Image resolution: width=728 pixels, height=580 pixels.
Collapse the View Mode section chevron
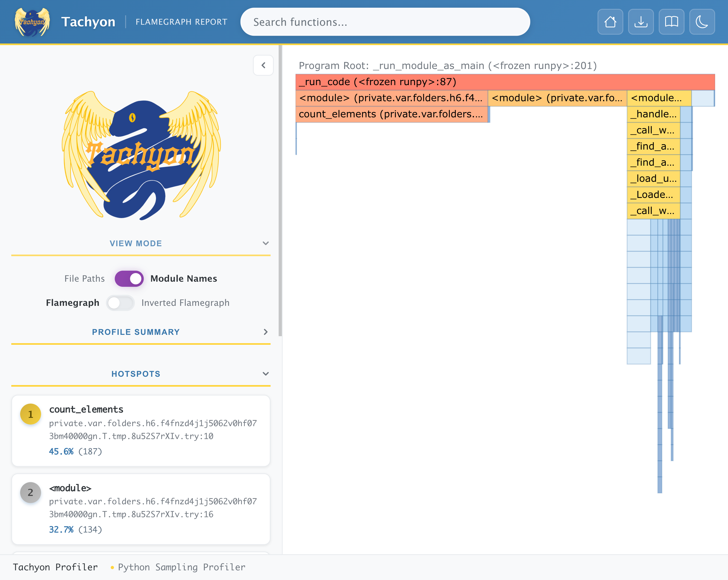pos(266,243)
